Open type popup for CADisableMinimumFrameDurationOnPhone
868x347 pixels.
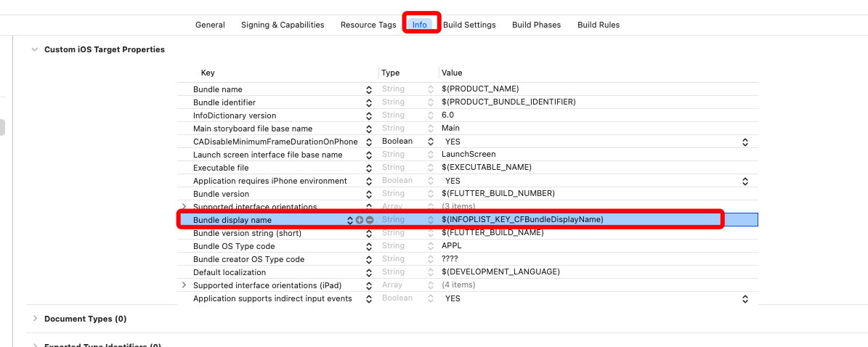click(430, 142)
